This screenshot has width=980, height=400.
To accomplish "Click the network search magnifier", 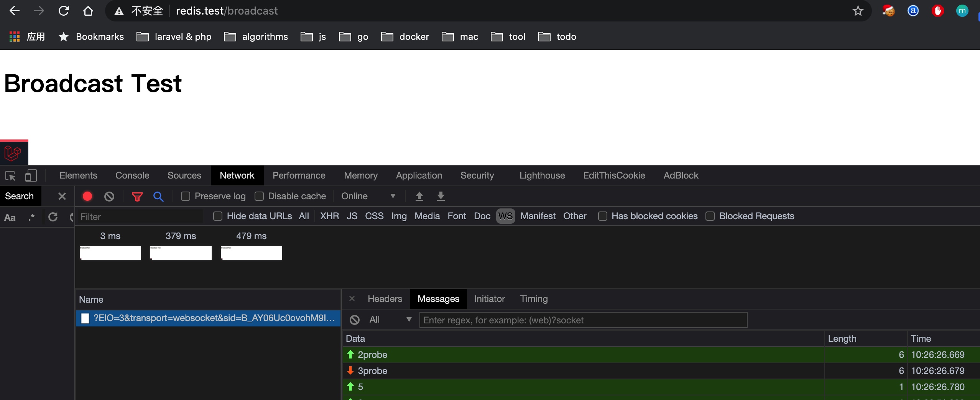I will click(158, 197).
